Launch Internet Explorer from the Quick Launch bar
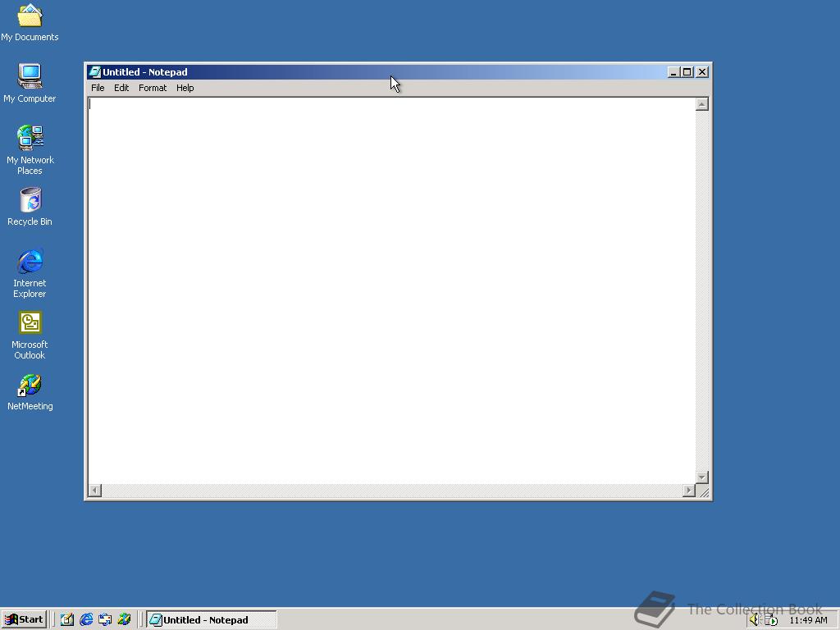This screenshot has height=630, width=840. point(85,619)
